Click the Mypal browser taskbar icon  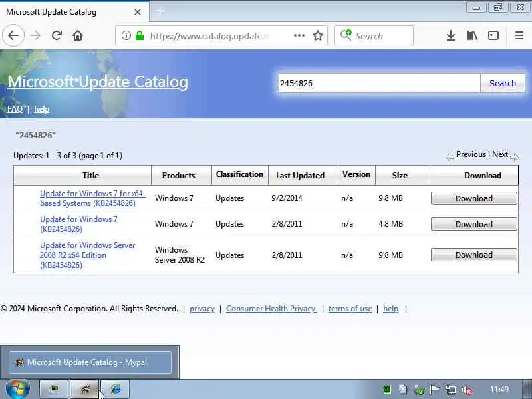click(84, 389)
